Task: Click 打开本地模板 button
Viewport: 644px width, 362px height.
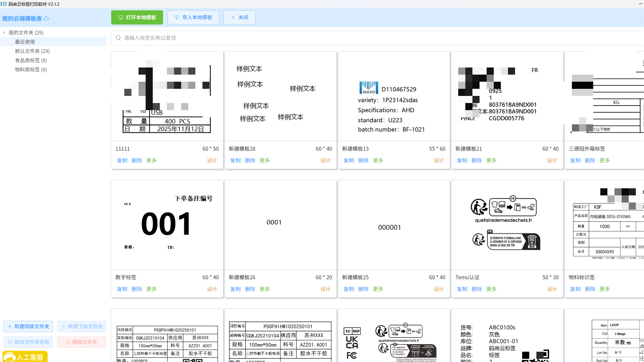Action: (137, 17)
